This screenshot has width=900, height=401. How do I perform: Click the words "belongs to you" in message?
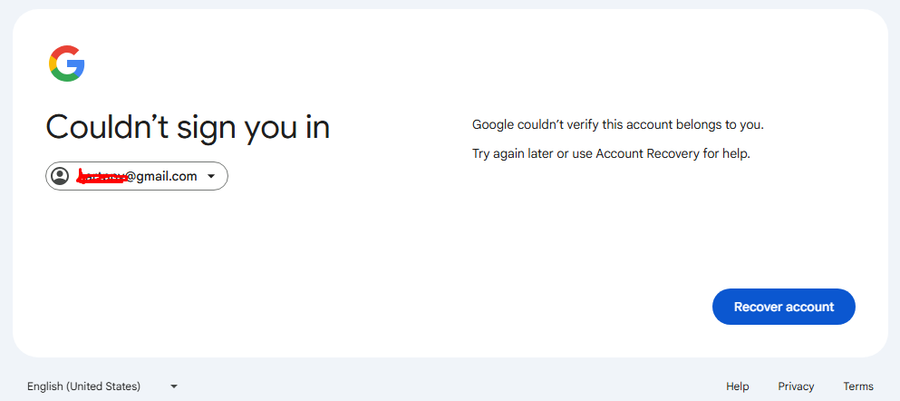724,124
